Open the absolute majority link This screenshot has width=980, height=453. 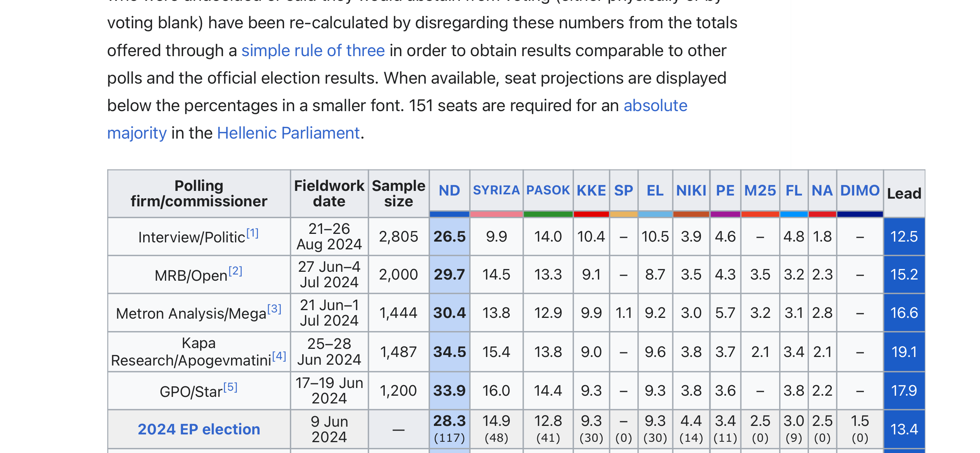point(655,106)
